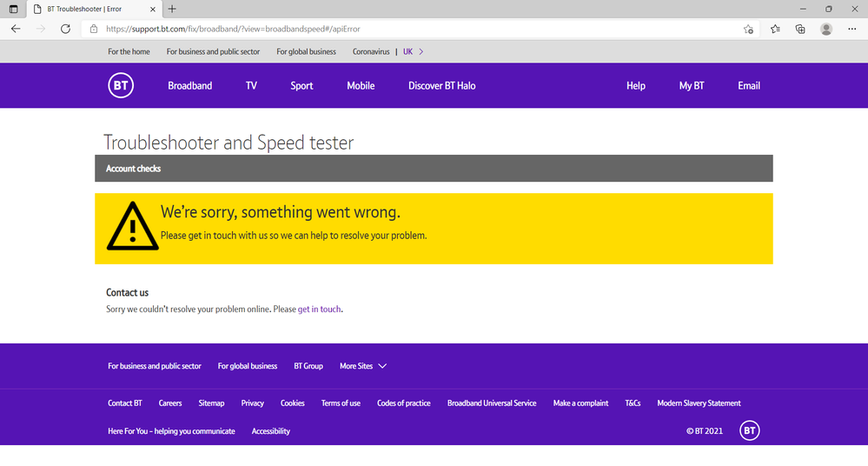Screen dimensions: 868x466
Task: Open the browser Favorites list icon
Action: point(775,29)
